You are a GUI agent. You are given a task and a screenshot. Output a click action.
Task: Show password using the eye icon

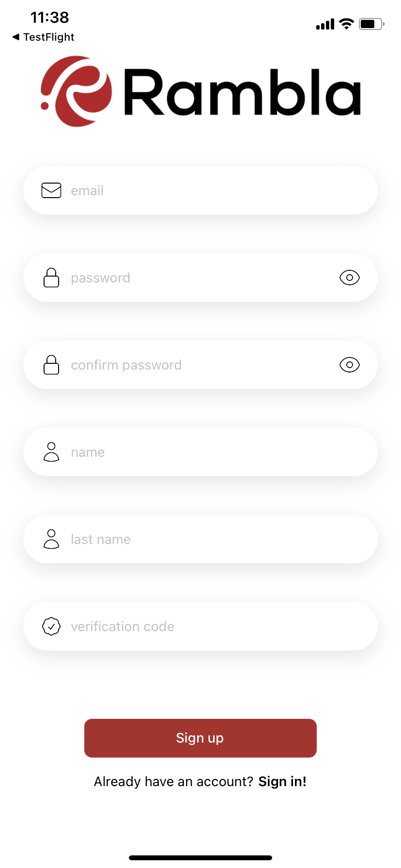pyautogui.click(x=349, y=278)
